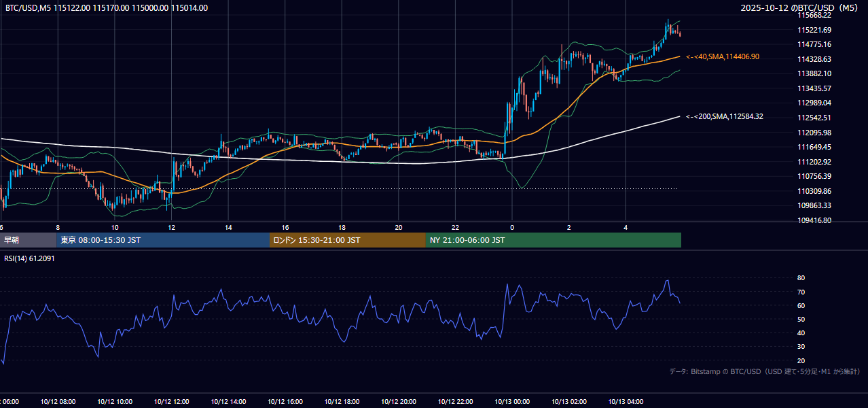Click RSI axis level 40

801,333
